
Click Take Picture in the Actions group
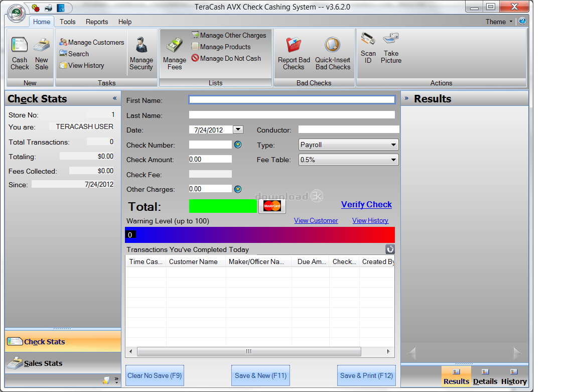pyautogui.click(x=391, y=48)
